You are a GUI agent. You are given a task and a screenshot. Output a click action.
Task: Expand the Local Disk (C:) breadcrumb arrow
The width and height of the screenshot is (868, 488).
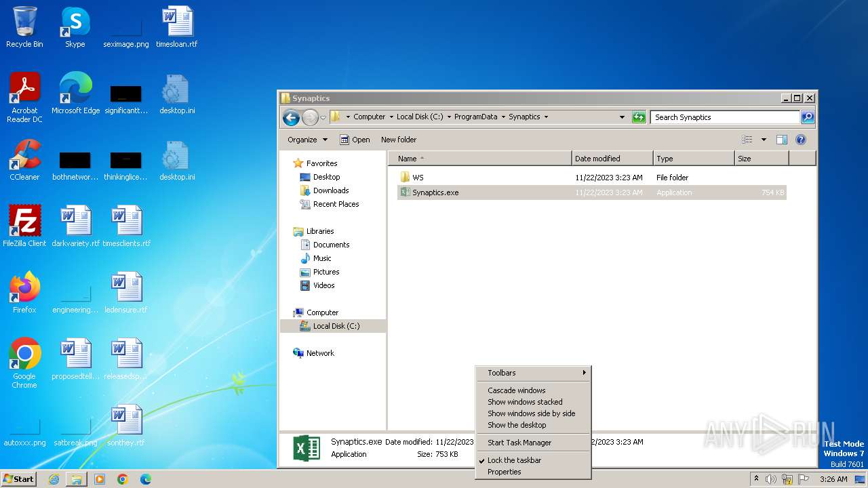(x=449, y=117)
